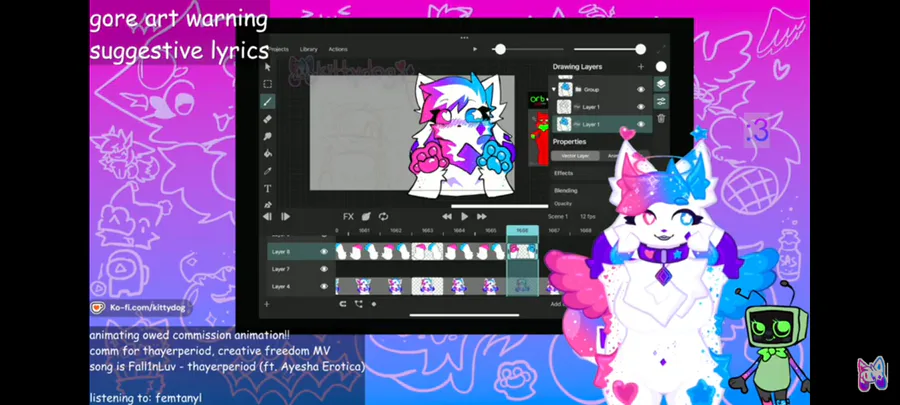Open the adjustment sliders panel icon
The width and height of the screenshot is (900, 405).
[x=661, y=101]
